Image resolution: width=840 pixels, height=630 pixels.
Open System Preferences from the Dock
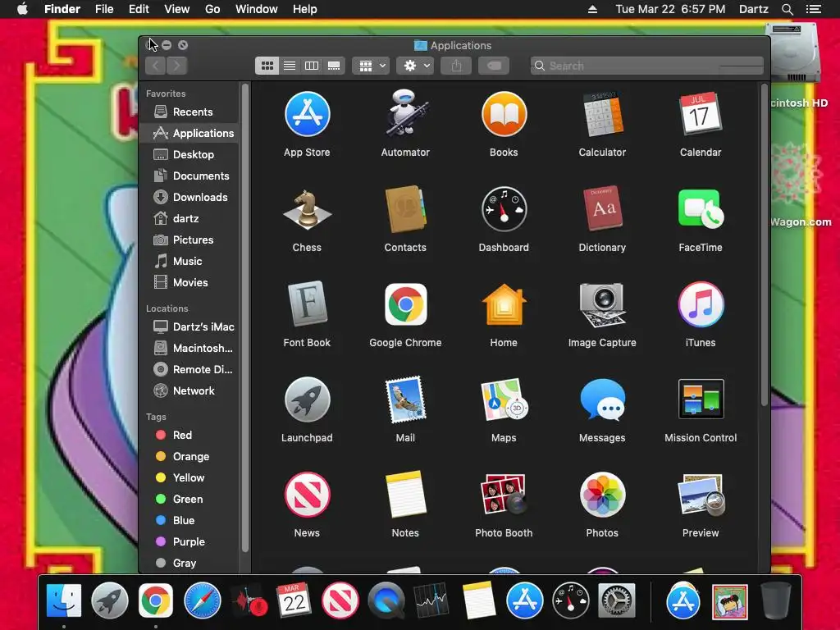pos(617,600)
